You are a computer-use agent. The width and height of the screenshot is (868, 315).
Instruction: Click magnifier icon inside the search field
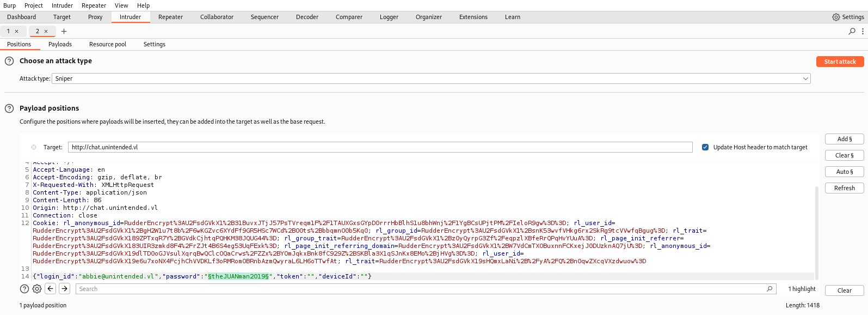(x=769, y=289)
